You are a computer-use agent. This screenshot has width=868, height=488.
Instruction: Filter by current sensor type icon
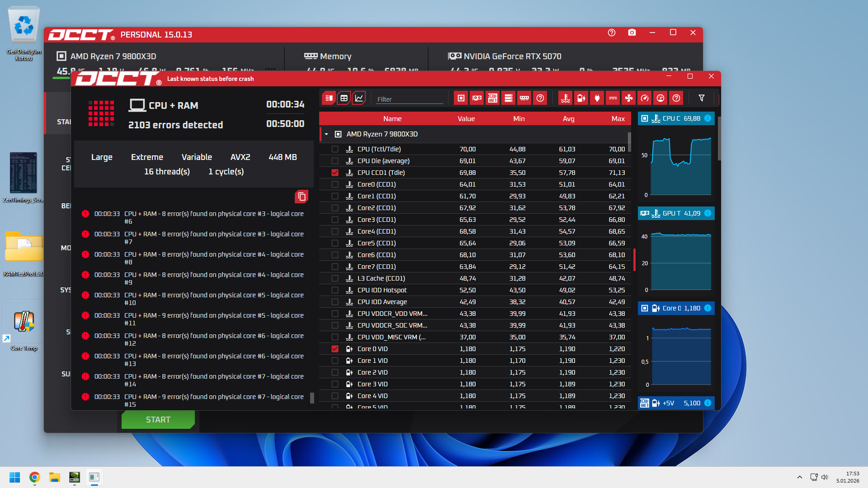pos(613,98)
